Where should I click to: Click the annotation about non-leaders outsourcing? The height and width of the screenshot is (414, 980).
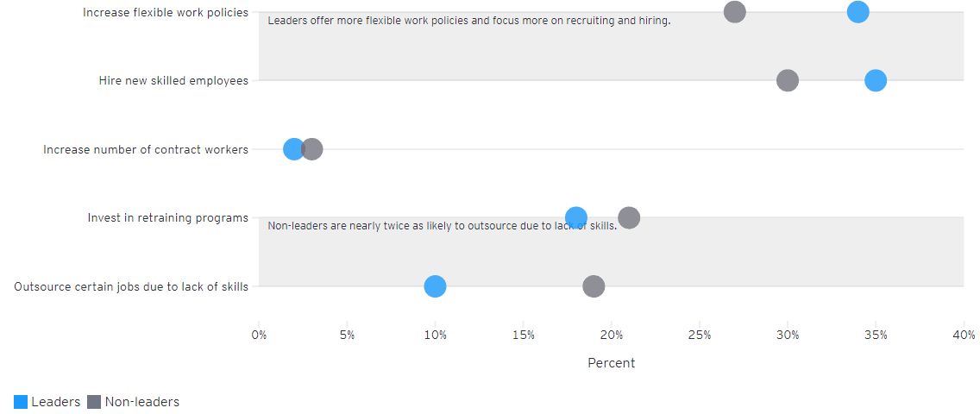(442, 226)
